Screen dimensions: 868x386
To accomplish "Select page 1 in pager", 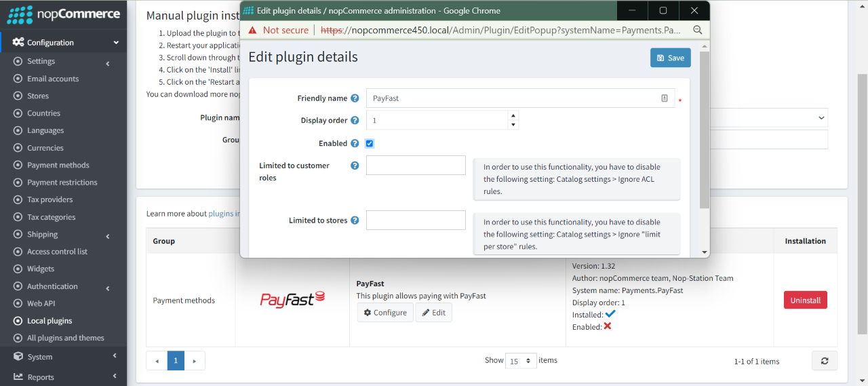I will click(176, 361).
